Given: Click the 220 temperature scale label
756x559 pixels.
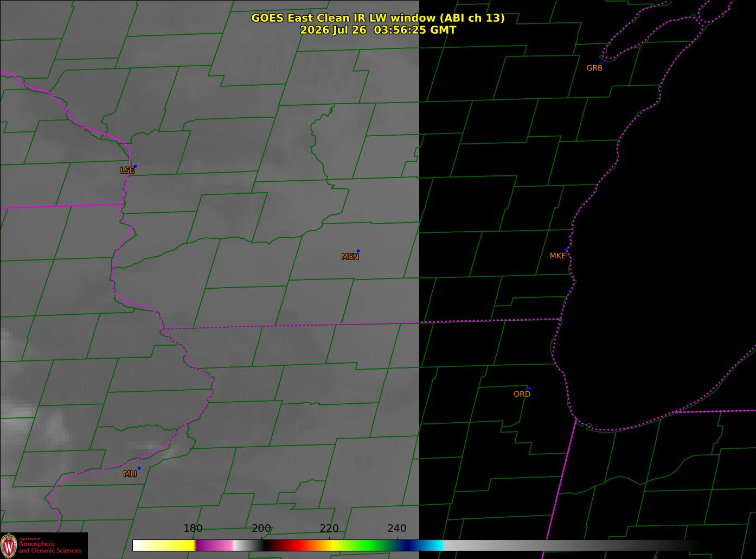Looking at the screenshot, I should 329,529.
